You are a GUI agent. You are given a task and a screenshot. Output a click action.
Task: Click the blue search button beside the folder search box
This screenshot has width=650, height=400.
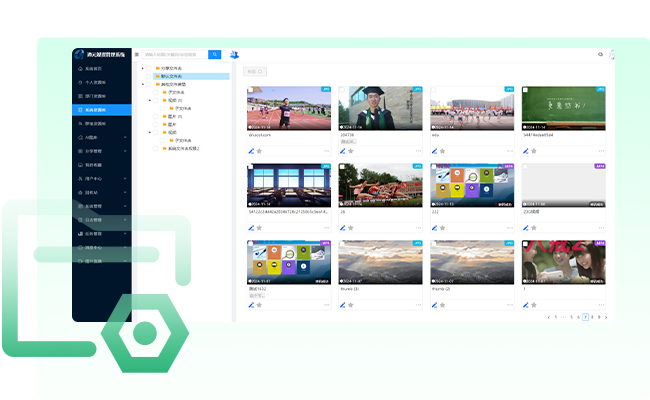click(215, 54)
